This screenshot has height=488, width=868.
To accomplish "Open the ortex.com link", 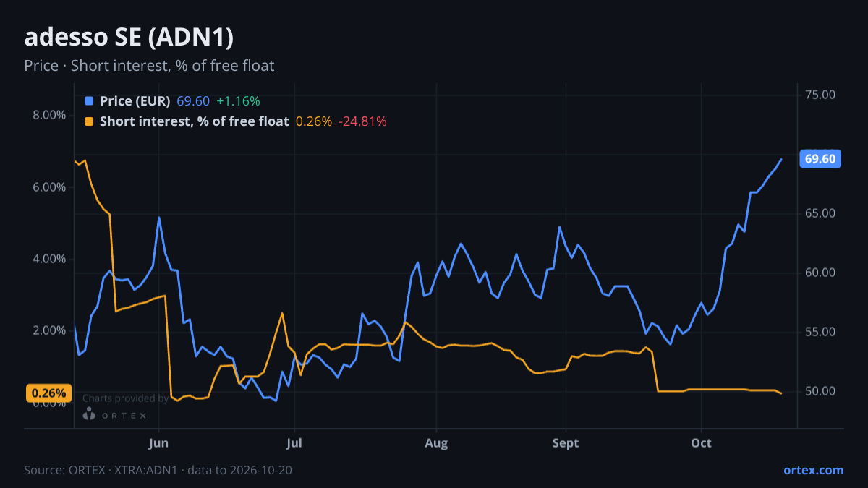I will click(814, 470).
